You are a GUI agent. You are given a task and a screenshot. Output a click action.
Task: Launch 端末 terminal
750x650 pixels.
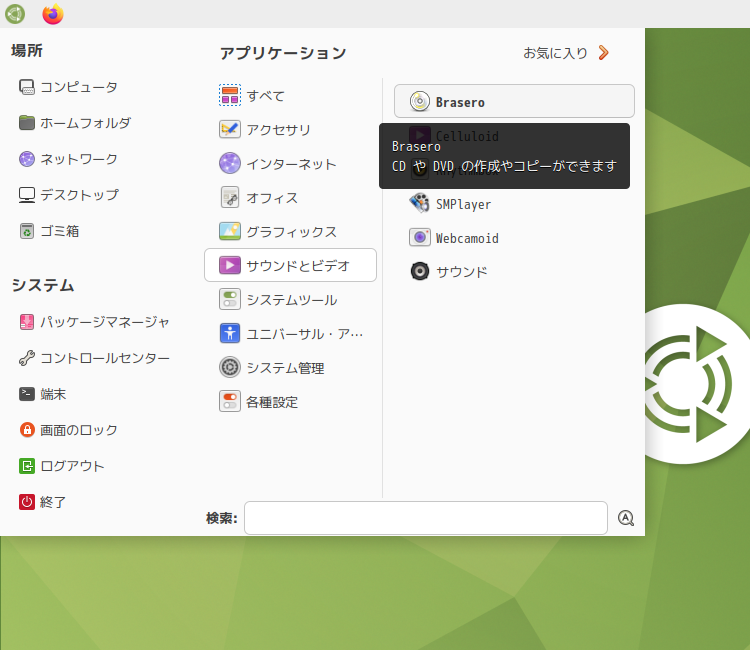tap(43, 394)
